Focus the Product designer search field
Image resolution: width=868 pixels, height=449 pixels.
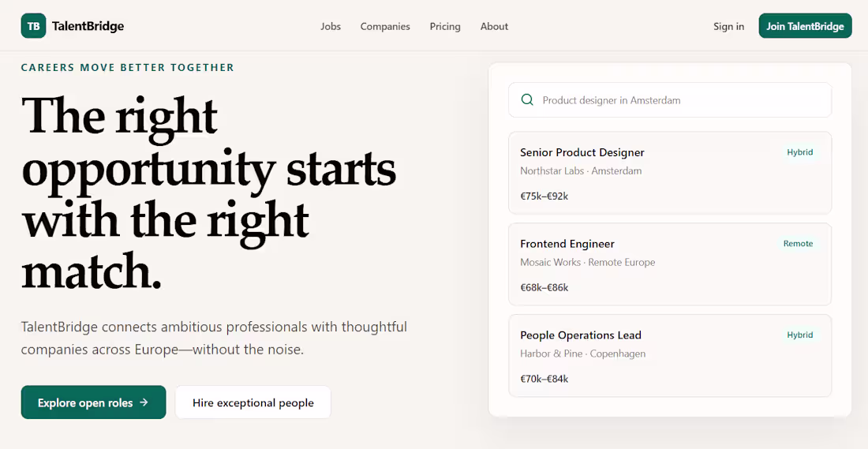pyautogui.click(x=670, y=99)
